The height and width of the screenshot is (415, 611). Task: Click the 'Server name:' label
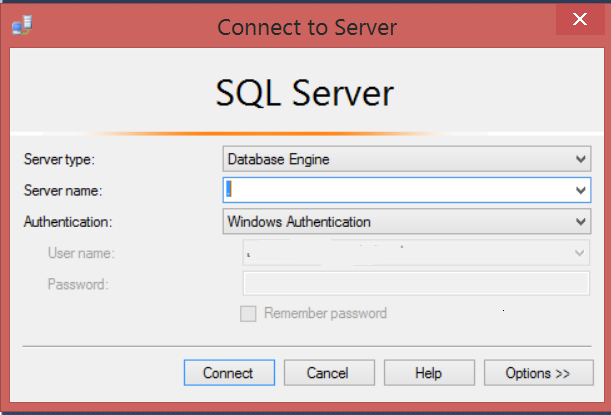(63, 191)
